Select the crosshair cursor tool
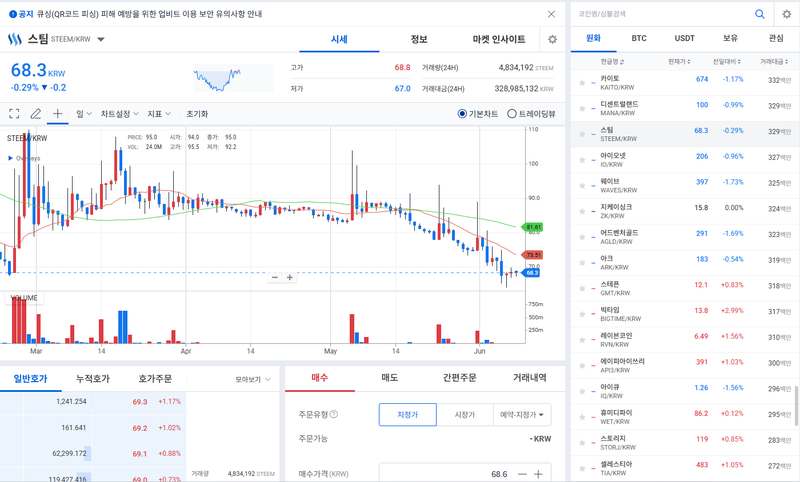Image resolution: width=800 pixels, height=482 pixels. point(58,113)
